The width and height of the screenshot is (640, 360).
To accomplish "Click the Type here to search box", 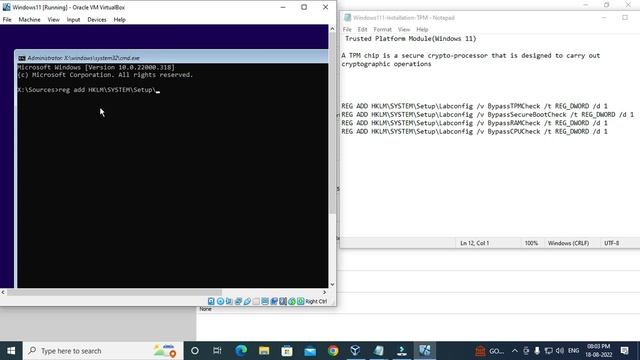I will pyautogui.click(x=103, y=351).
